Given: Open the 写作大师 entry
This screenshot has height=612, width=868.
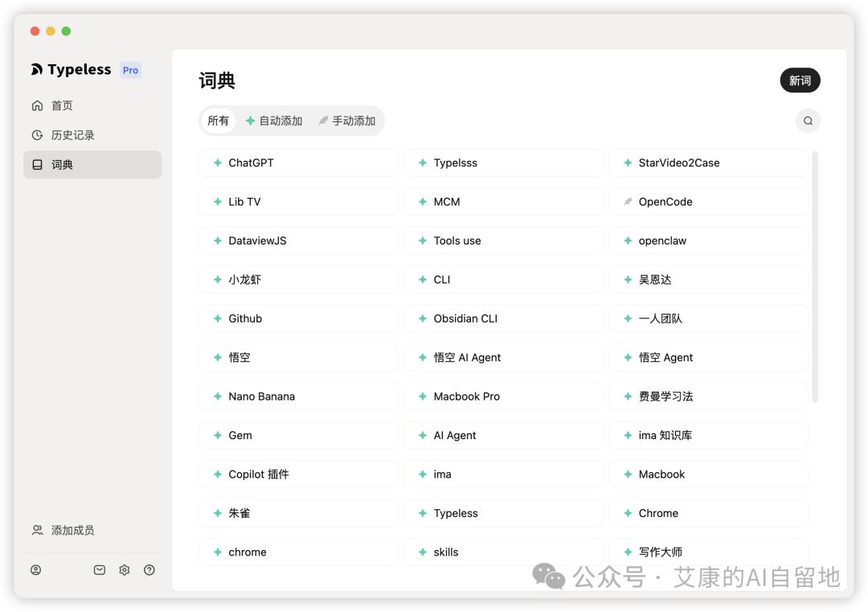Looking at the screenshot, I should coord(709,552).
